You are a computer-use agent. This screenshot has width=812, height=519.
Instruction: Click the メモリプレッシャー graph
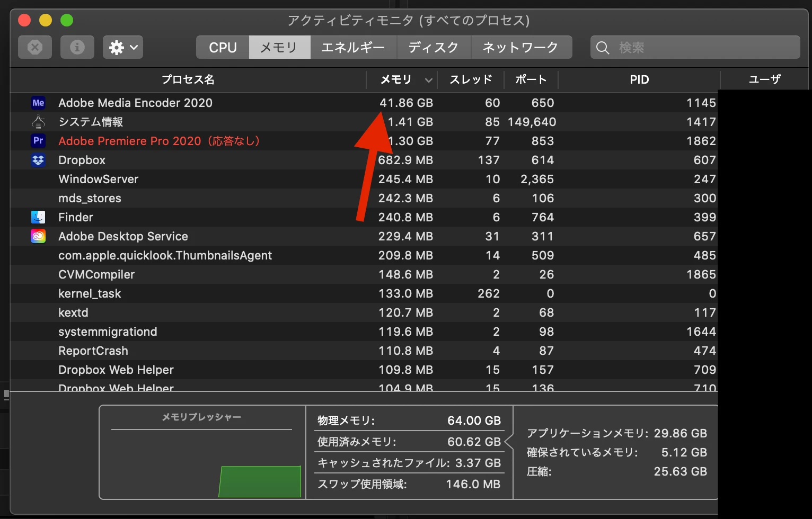click(202, 452)
